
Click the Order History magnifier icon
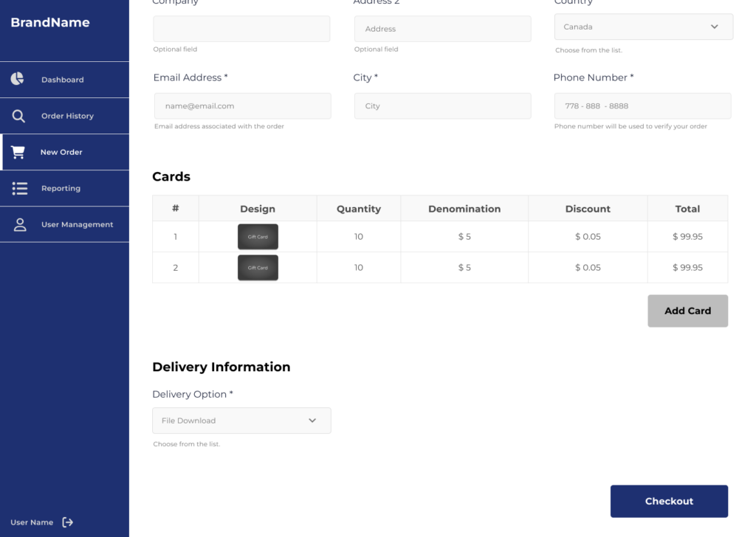[x=18, y=116]
